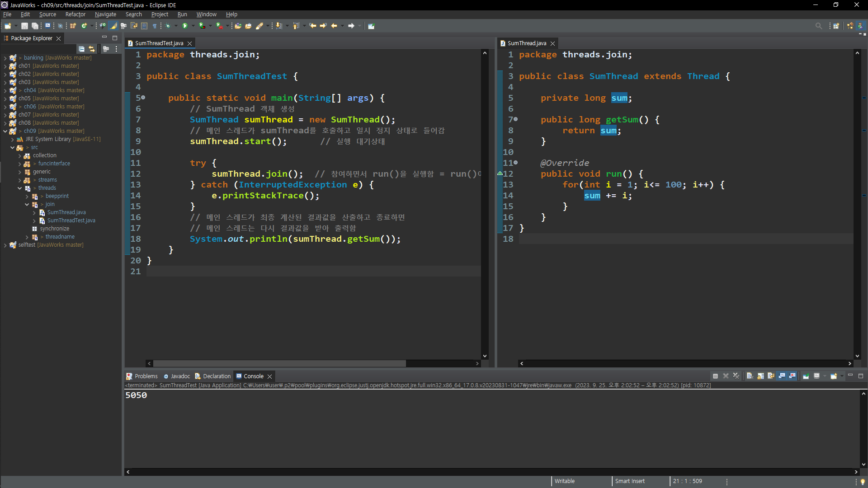Click the Pin Console icon
This screenshot has width=868, height=488.
[x=806, y=376]
